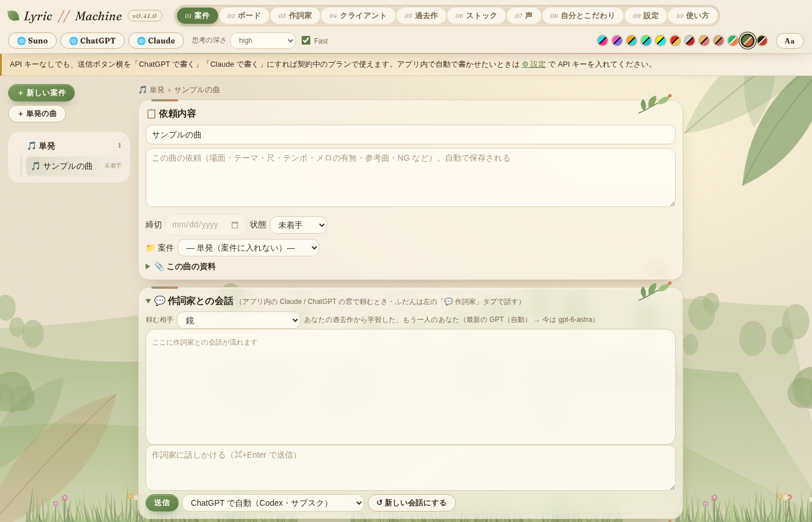Open the ChatGPT globe button
The width and height of the screenshot is (812, 522).
click(92, 41)
